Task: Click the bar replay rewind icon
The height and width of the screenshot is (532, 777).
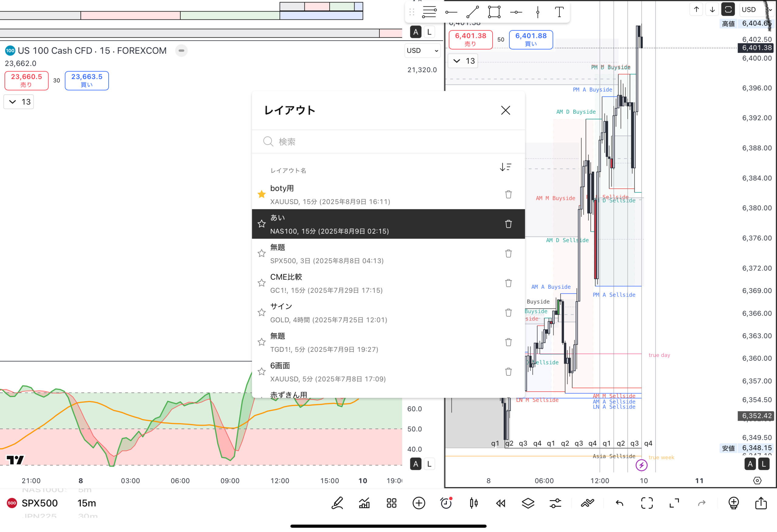Action: pos(500,503)
